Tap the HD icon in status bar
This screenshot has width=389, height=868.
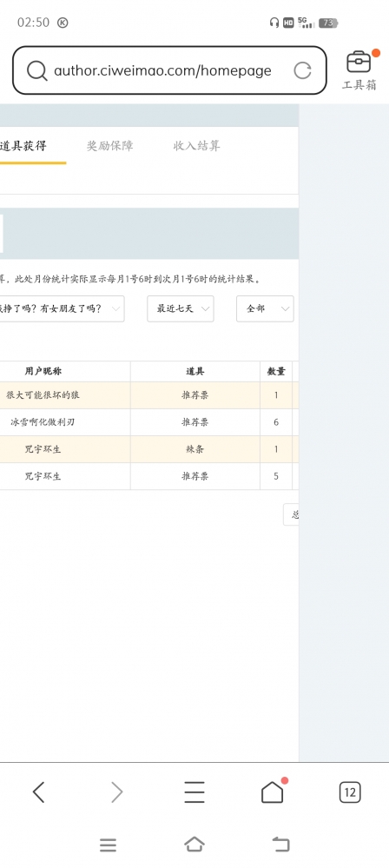coord(288,23)
